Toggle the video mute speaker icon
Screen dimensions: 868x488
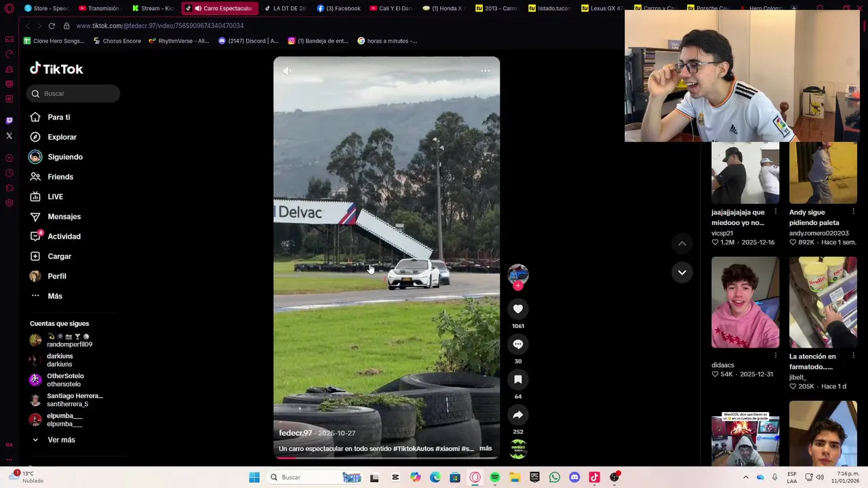288,71
